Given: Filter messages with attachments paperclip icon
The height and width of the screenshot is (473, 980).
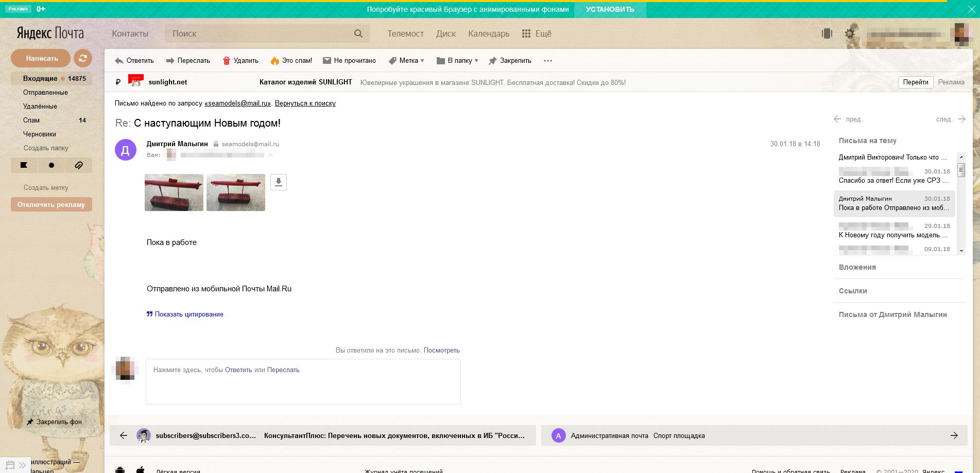Looking at the screenshot, I should 79,165.
